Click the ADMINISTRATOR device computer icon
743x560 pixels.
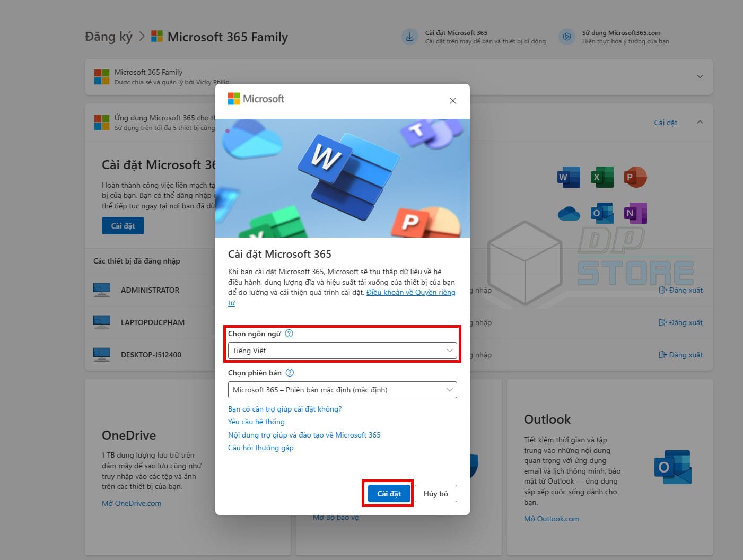click(102, 290)
